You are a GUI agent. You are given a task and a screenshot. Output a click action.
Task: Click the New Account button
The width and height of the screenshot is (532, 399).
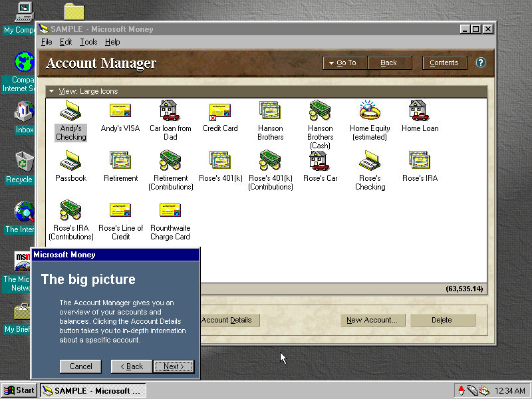[x=372, y=320]
